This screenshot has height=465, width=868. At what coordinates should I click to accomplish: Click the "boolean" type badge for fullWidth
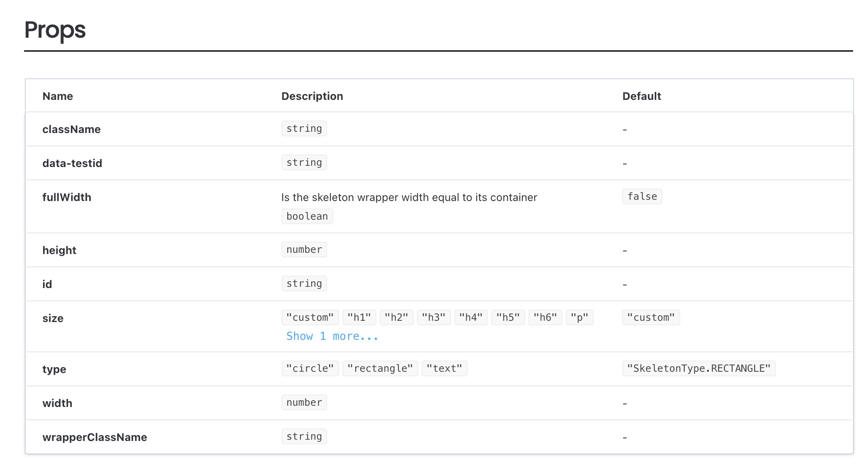[307, 216]
